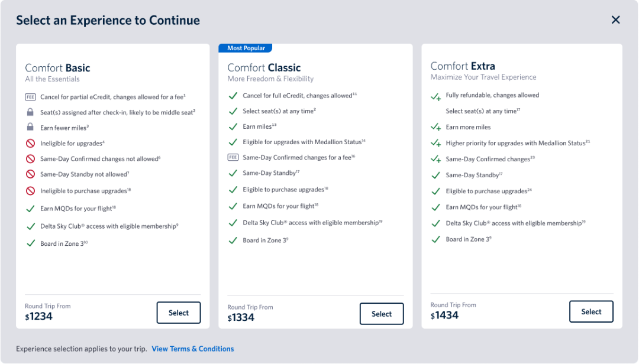Close the experience selection dialog

point(615,19)
